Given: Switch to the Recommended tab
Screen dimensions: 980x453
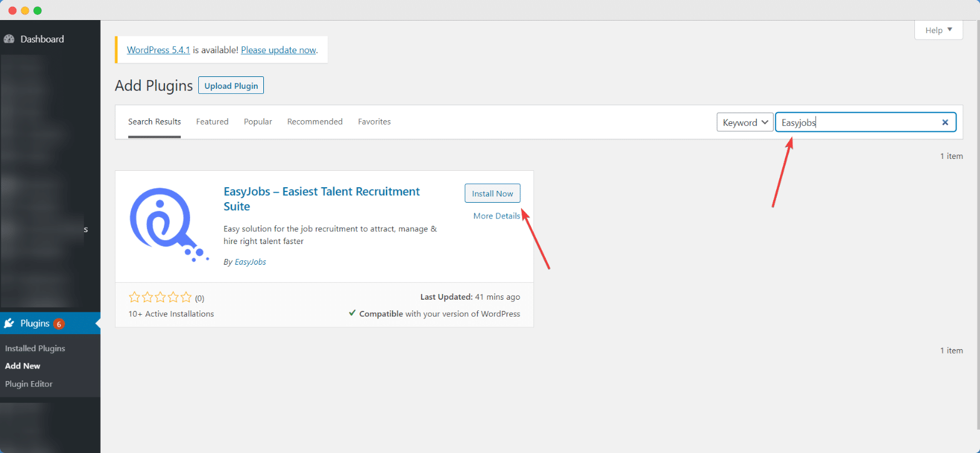Looking at the screenshot, I should pyautogui.click(x=315, y=121).
